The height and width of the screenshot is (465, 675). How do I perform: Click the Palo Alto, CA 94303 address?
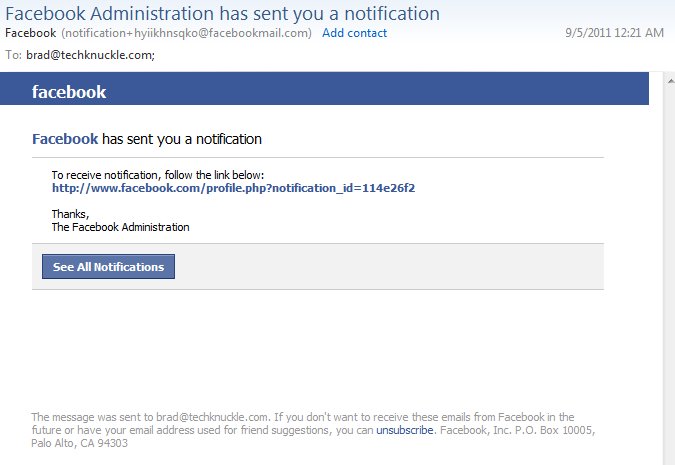click(79, 443)
